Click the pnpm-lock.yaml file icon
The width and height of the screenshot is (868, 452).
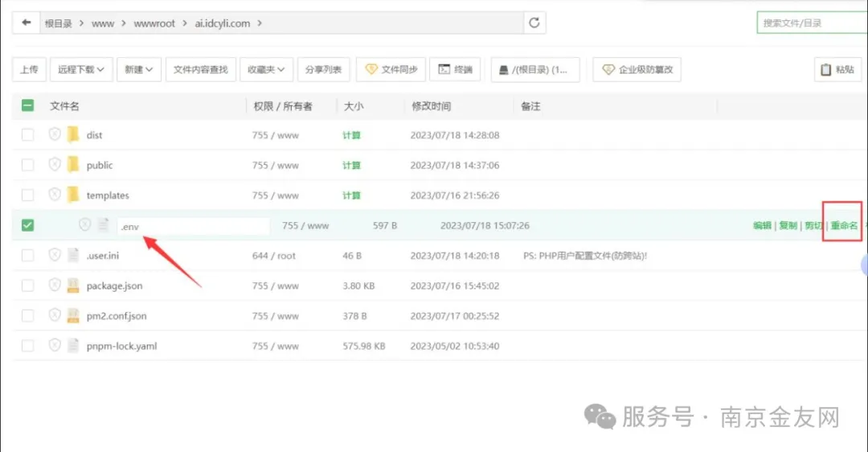(73, 346)
